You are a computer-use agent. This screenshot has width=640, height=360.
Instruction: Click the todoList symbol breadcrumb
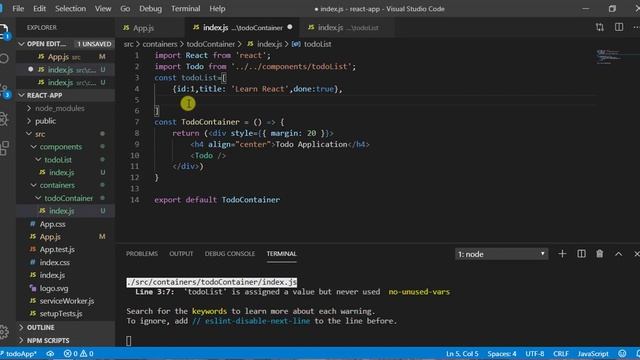[312, 44]
